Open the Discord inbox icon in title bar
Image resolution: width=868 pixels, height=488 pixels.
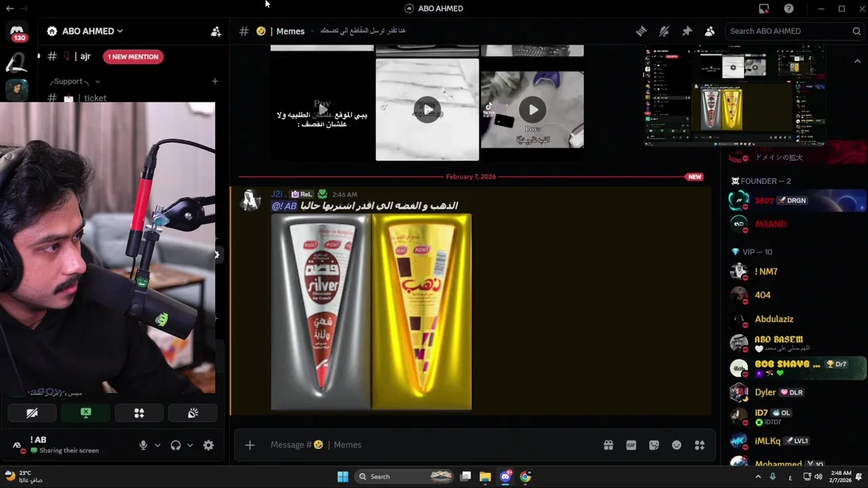pos(764,9)
